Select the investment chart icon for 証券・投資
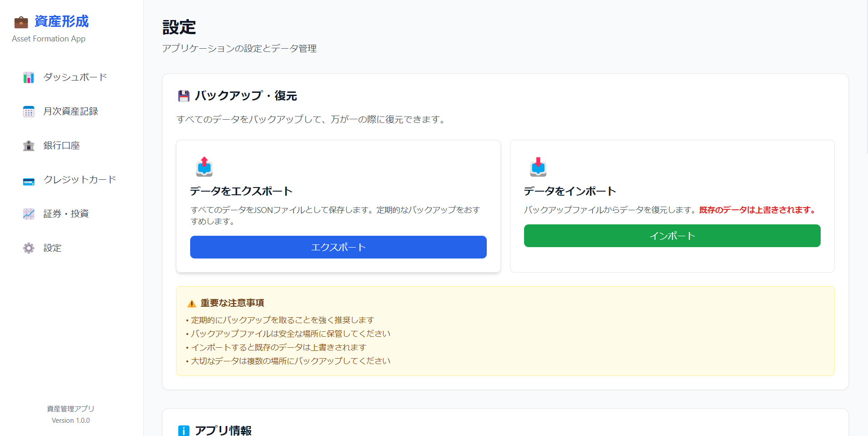 28,213
